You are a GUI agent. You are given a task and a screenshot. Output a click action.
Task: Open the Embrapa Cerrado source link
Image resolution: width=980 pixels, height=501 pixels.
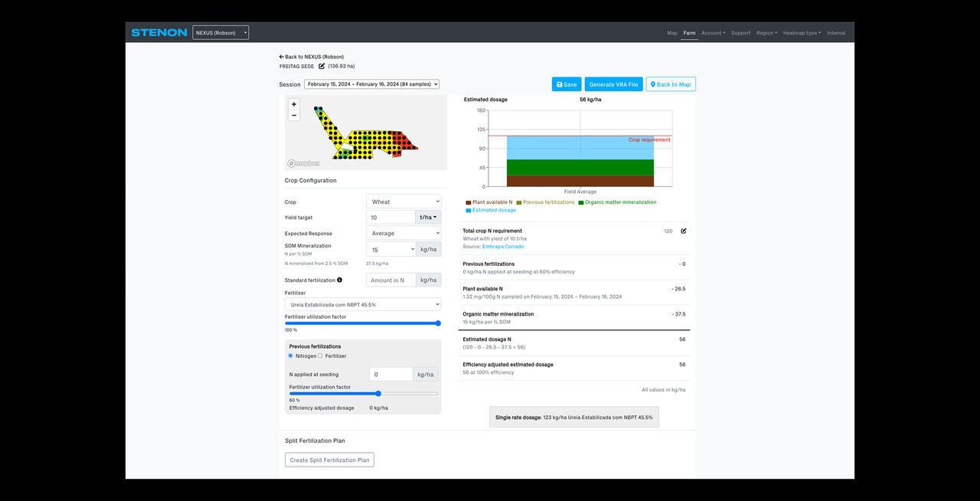tap(503, 247)
